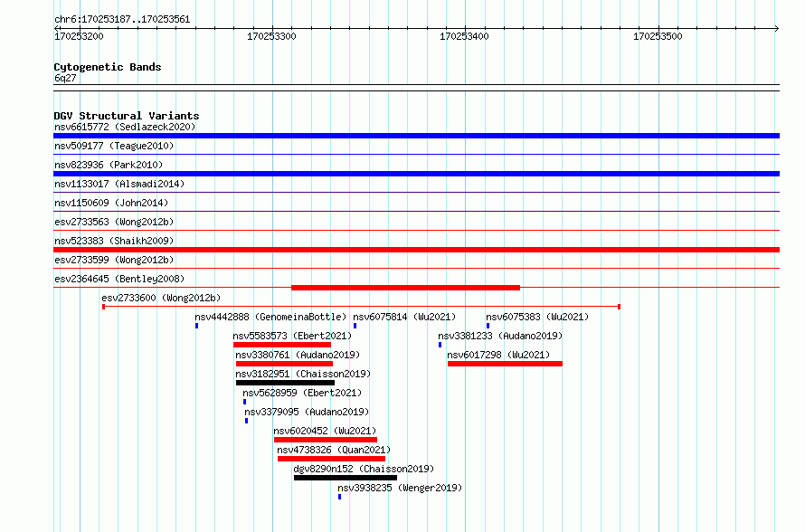Open the nsv823936 (Park2010) variant label

109,165
